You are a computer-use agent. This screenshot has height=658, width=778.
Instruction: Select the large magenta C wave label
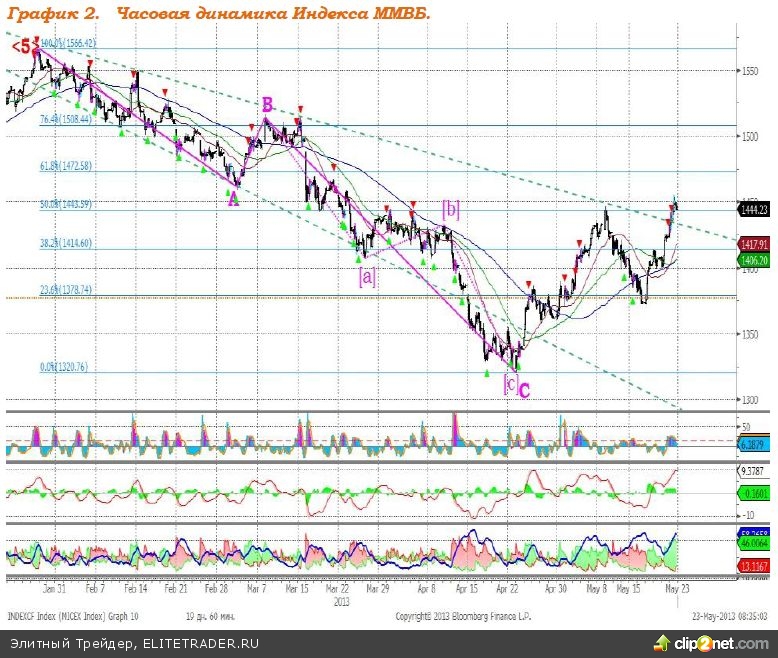click(x=523, y=390)
